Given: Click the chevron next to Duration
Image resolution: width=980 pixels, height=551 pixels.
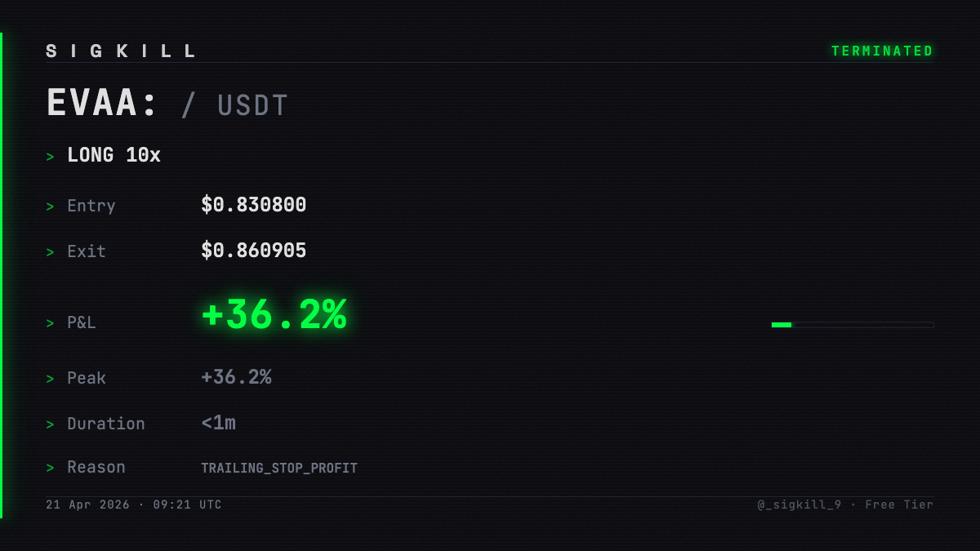Looking at the screenshot, I should point(51,424).
